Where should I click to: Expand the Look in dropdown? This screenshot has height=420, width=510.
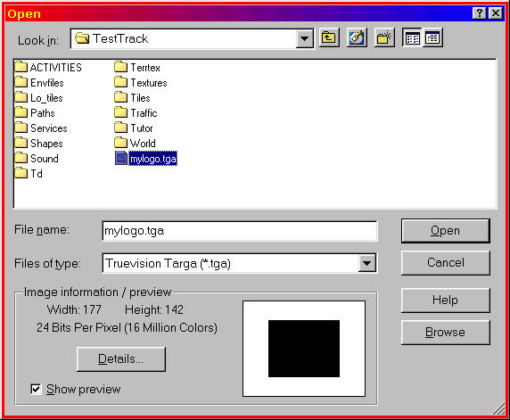tap(304, 38)
